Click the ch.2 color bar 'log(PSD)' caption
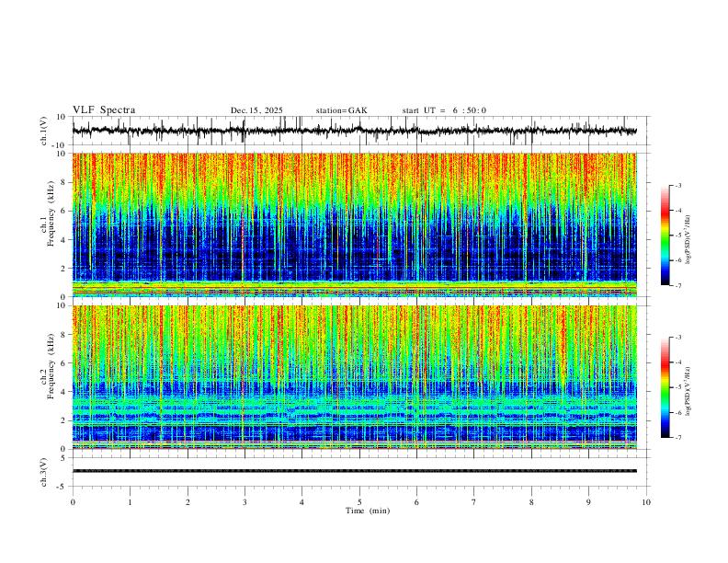 688,391
